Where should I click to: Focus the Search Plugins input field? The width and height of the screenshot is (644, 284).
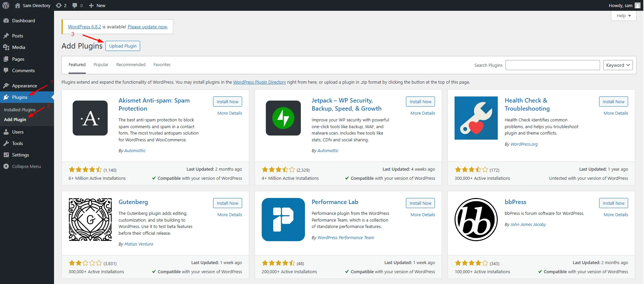552,65
